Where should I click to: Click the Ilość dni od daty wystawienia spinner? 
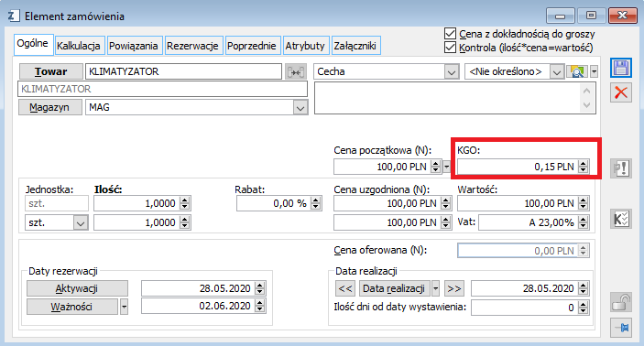click(x=583, y=308)
